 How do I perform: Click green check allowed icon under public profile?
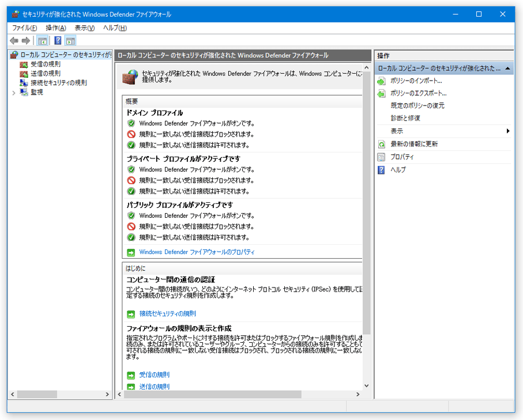pyautogui.click(x=131, y=237)
